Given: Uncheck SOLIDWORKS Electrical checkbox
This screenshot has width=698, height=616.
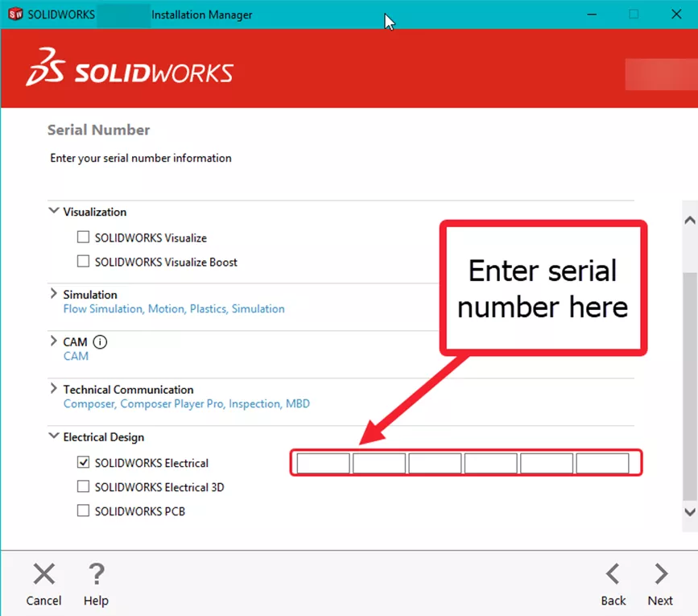Looking at the screenshot, I should click(83, 462).
